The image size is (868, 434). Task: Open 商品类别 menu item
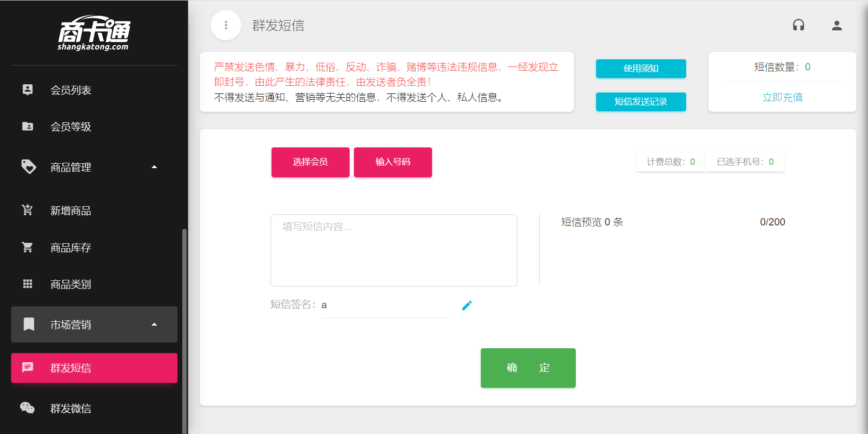[x=94, y=284]
